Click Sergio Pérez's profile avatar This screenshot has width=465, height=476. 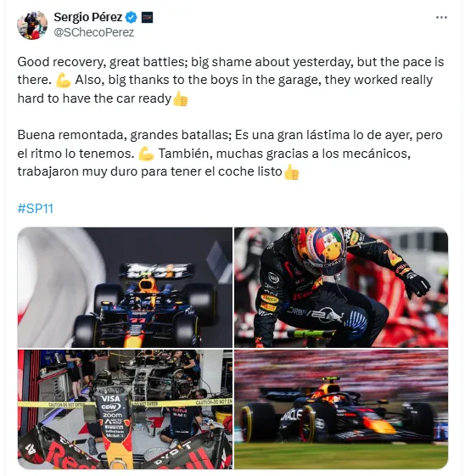32,25
